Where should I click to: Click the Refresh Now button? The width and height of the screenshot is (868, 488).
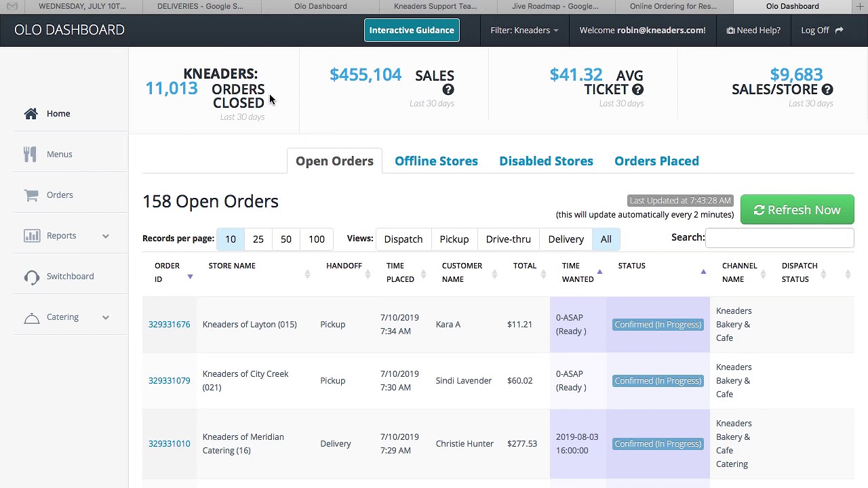tap(797, 210)
